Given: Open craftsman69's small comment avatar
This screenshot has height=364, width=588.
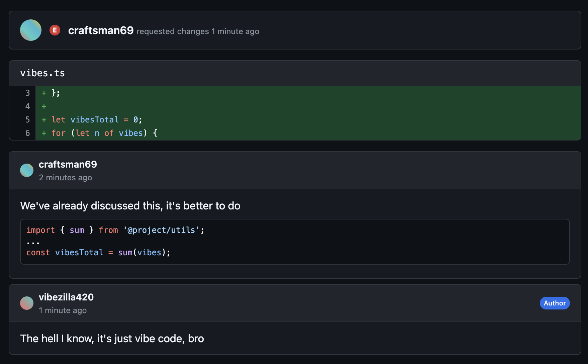Looking at the screenshot, I should point(27,170).
